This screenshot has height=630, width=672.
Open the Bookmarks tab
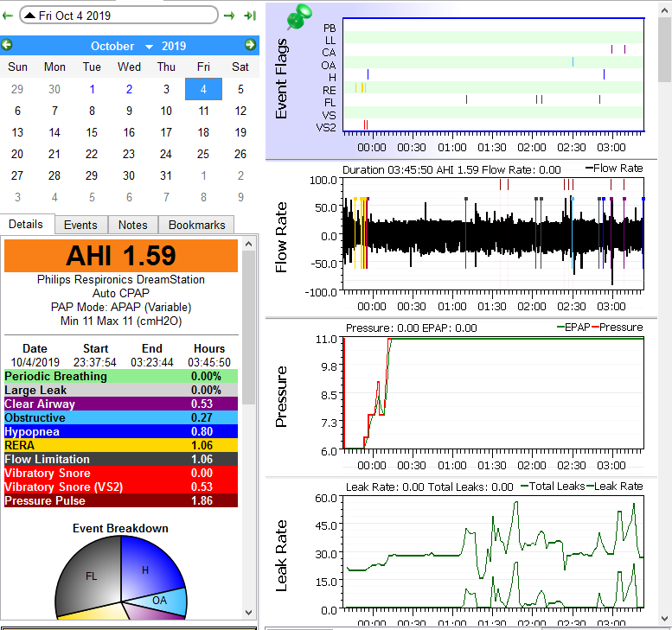[196, 225]
